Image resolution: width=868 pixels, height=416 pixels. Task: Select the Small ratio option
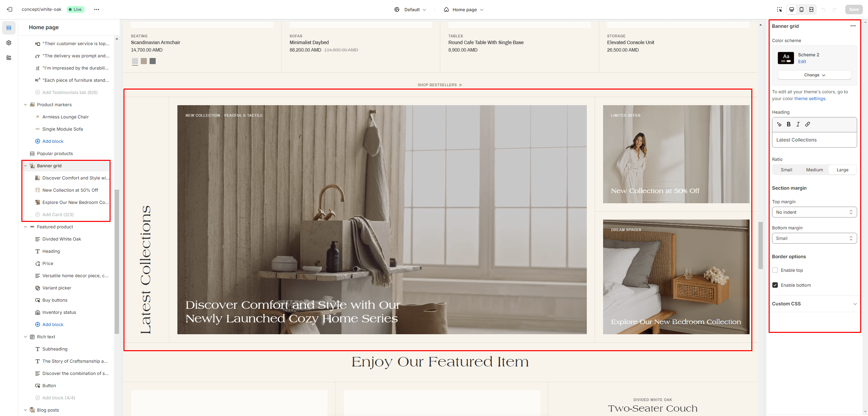(x=786, y=170)
